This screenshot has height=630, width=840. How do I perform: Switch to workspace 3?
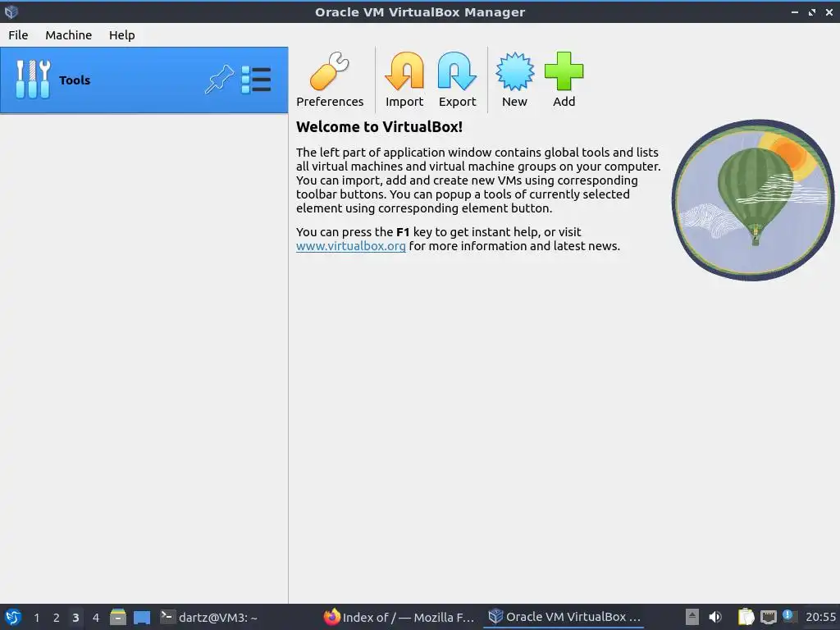(x=75, y=618)
